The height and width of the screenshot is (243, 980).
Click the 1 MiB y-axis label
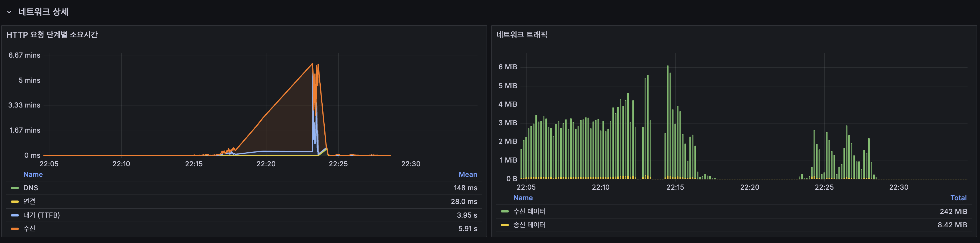pyautogui.click(x=508, y=161)
